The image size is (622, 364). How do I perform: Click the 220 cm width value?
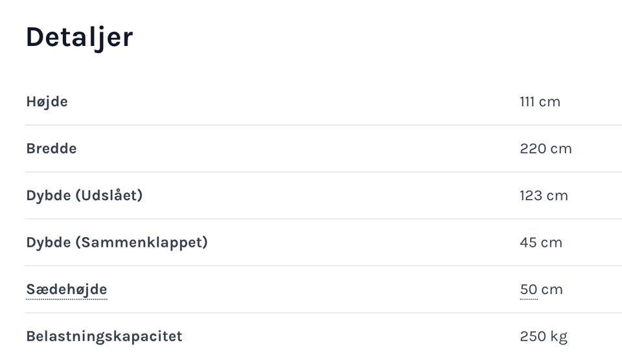pyautogui.click(x=545, y=148)
